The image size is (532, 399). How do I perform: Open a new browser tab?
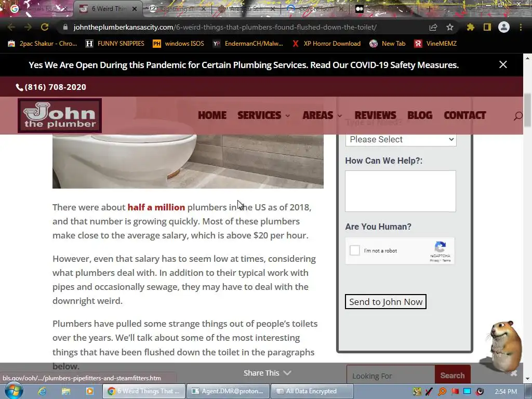(429, 9)
